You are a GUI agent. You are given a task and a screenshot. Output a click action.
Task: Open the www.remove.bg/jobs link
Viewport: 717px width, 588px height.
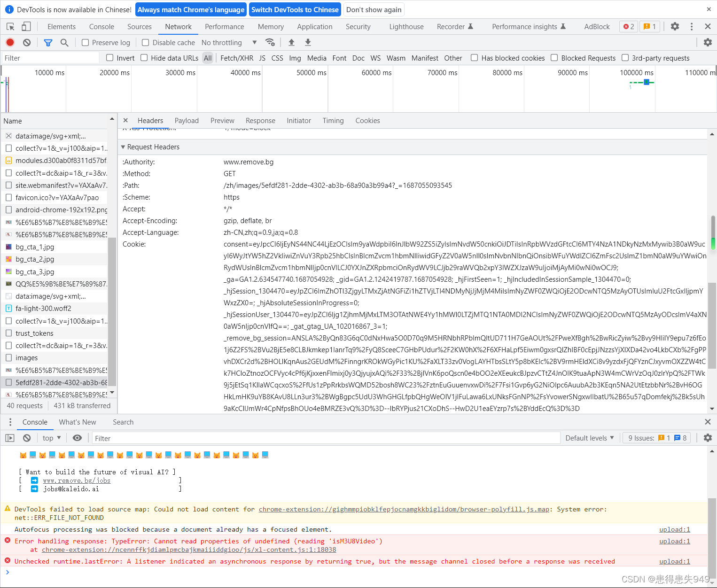tap(77, 480)
